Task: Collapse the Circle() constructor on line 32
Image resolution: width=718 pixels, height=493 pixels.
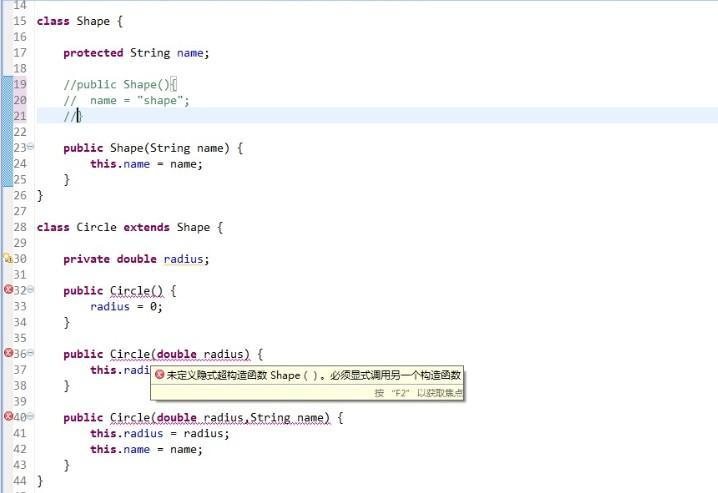Action: pos(30,289)
